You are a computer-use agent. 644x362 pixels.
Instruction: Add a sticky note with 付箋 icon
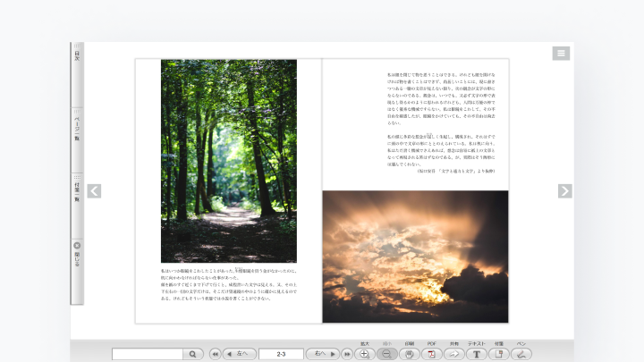(499, 354)
